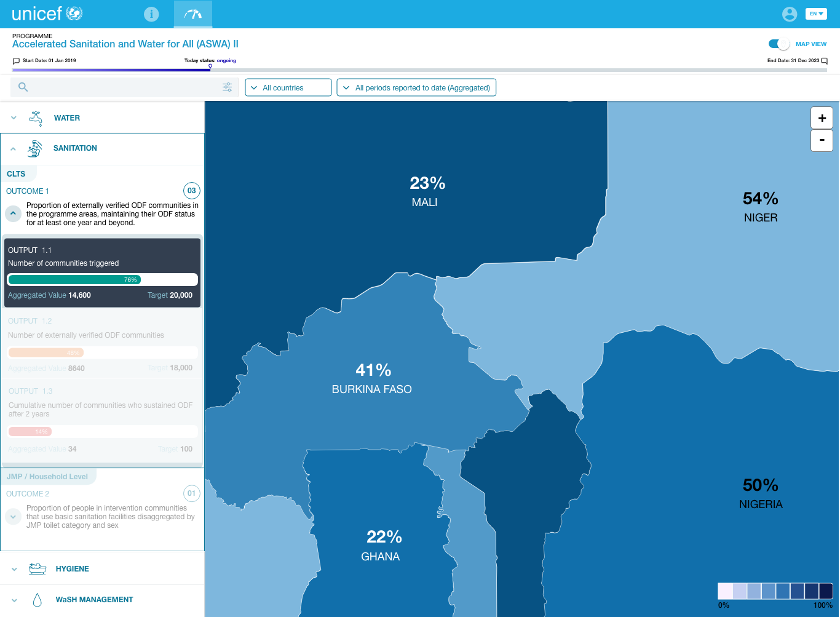Expand Outcome 2 with its round chevron
The image size is (840, 617).
pyautogui.click(x=13, y=517)
